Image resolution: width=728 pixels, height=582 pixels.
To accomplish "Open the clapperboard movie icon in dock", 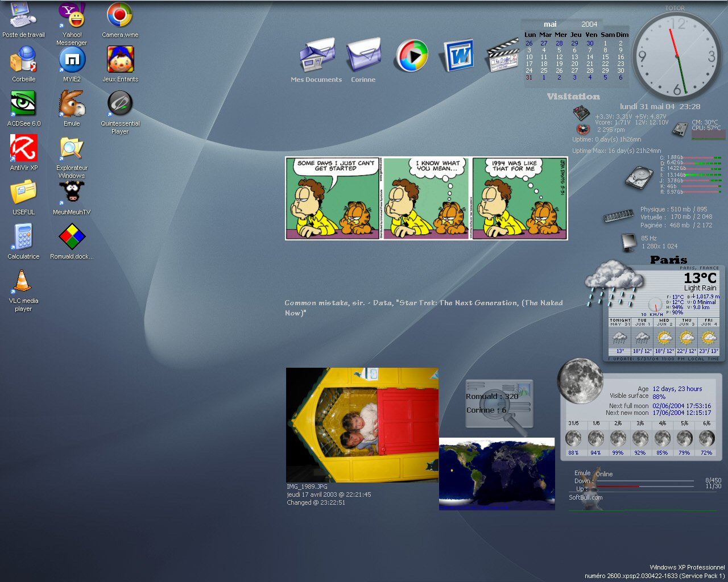I will (x=503, y=55).
